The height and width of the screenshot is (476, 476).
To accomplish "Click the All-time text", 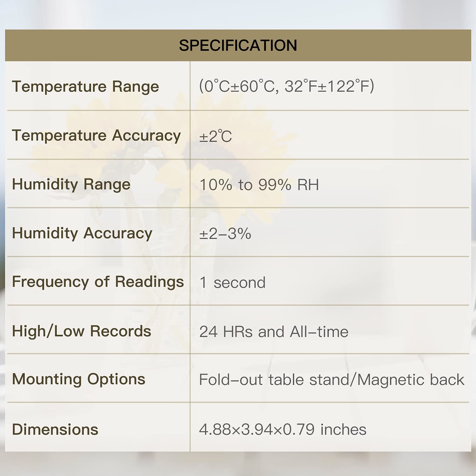I will point(319,332).
